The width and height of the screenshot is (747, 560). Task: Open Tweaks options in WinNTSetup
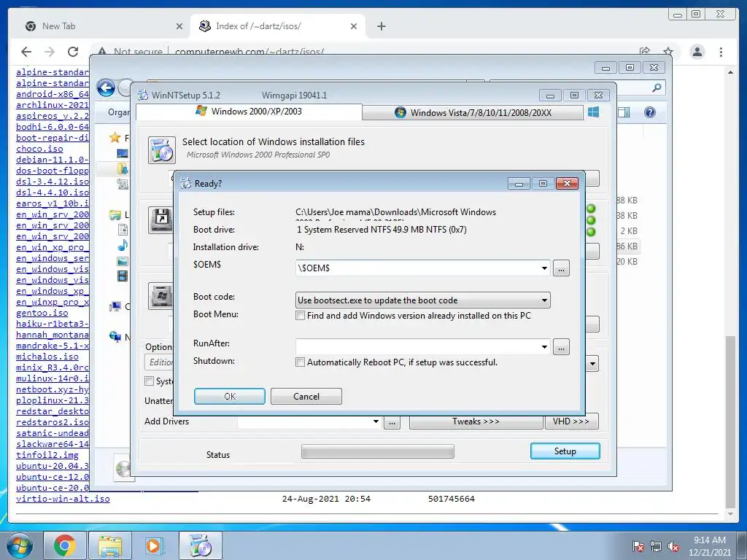click(x=476, y=421)
